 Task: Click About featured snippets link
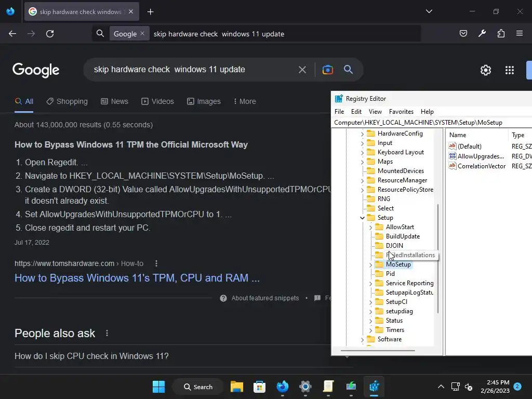265,298
